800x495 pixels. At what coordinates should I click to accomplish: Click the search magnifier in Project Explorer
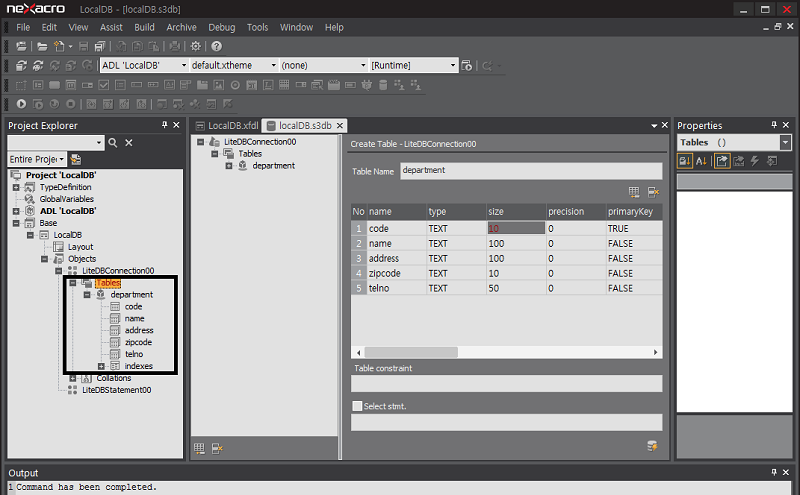pos(113,143)
